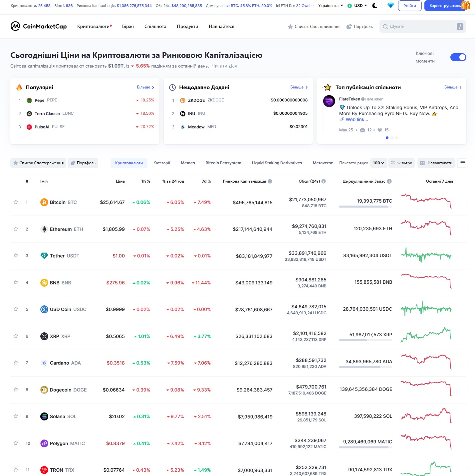
Task: Click the Шукати search field
Action: tap(423, 26)
